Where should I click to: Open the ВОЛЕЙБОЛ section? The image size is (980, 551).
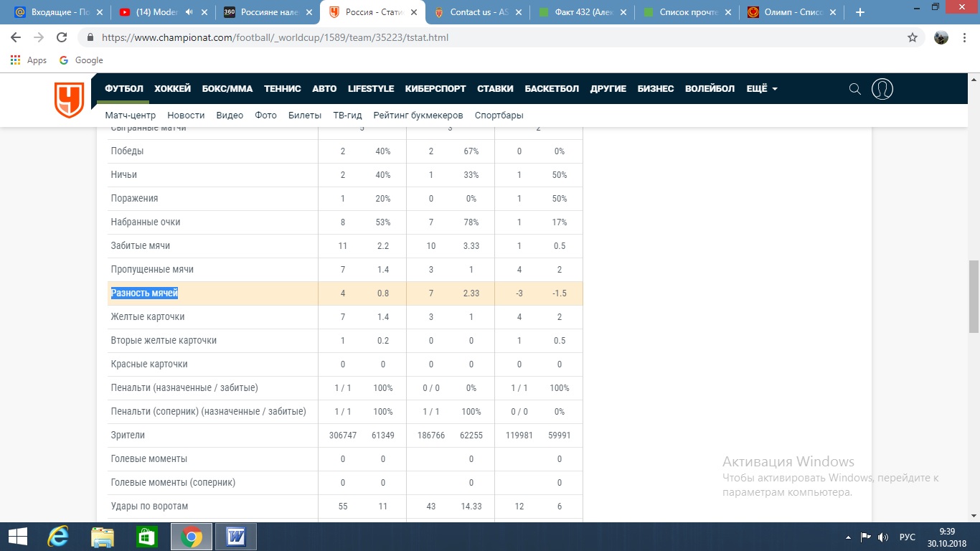point(710,89)
